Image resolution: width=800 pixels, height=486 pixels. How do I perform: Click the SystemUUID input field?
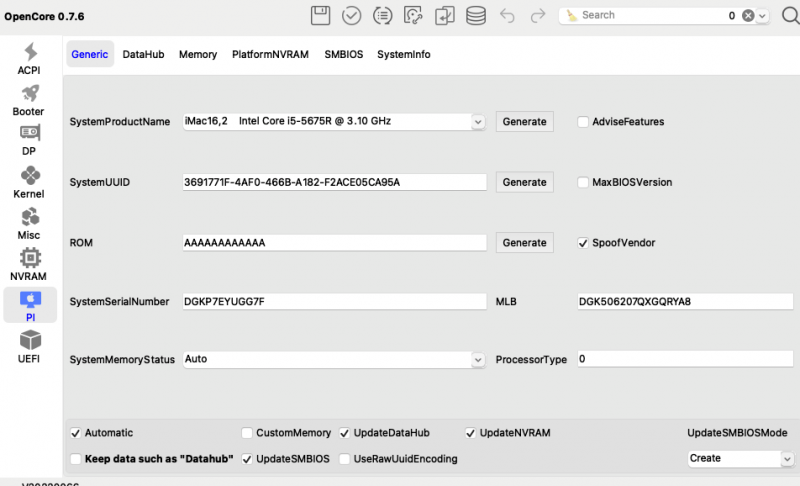335,182
